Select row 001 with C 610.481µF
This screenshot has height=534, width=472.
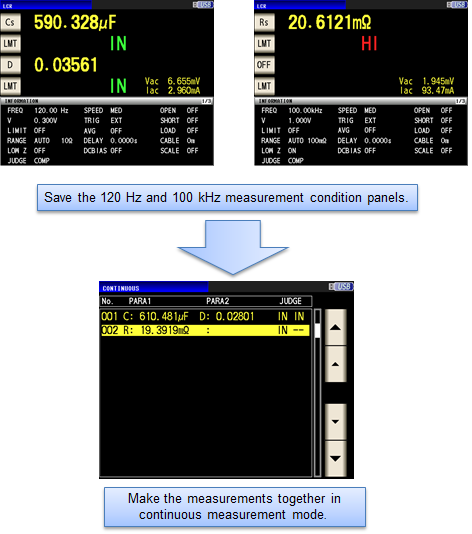click(205, 316)
